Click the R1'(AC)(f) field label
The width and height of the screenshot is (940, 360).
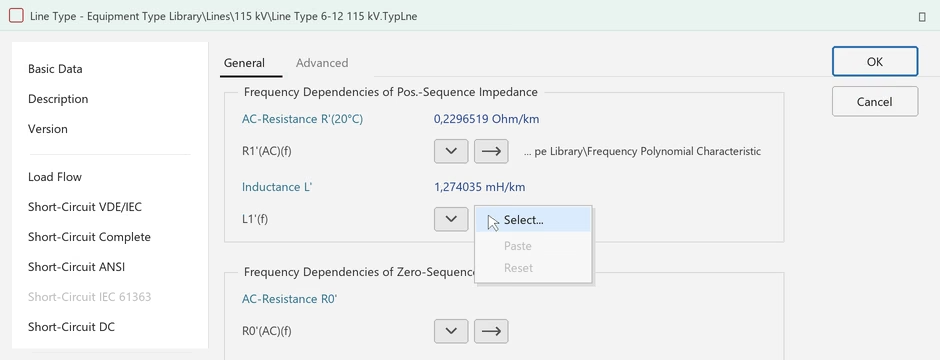point(266,152)
